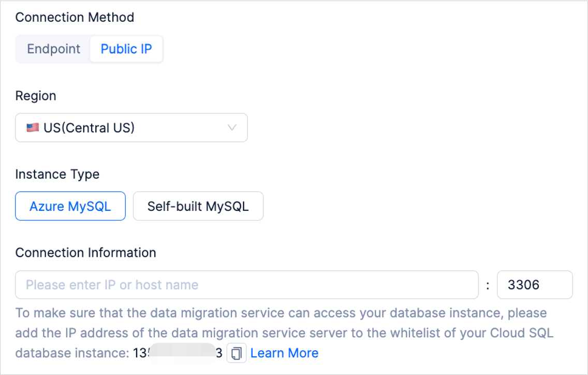Click the Connection Method heading
Image resolution: width=588 pixels, height=375 pixels.
coord(75,17)
